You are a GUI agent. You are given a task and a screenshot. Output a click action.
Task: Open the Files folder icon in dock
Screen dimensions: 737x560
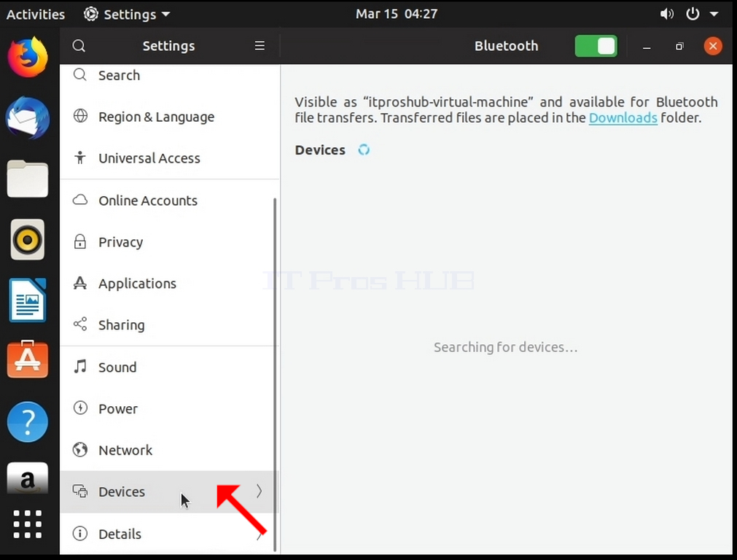pyautogui.click(x=27, y=179)
